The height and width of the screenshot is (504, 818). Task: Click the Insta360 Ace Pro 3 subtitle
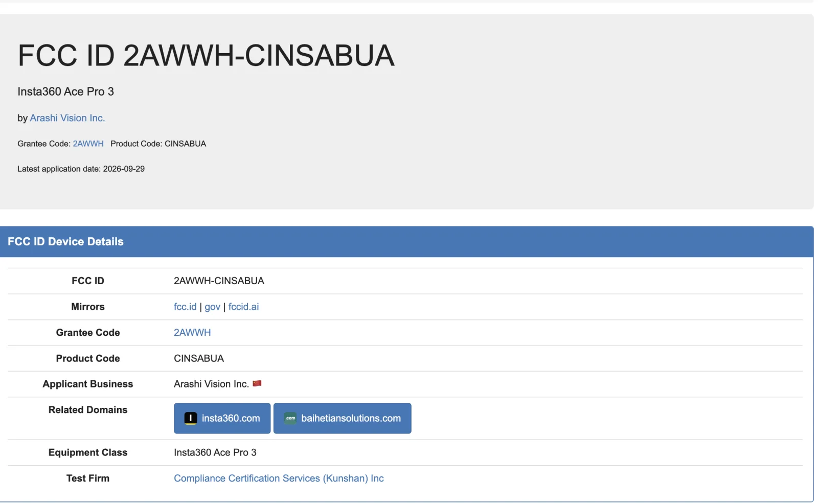[65, 91]
